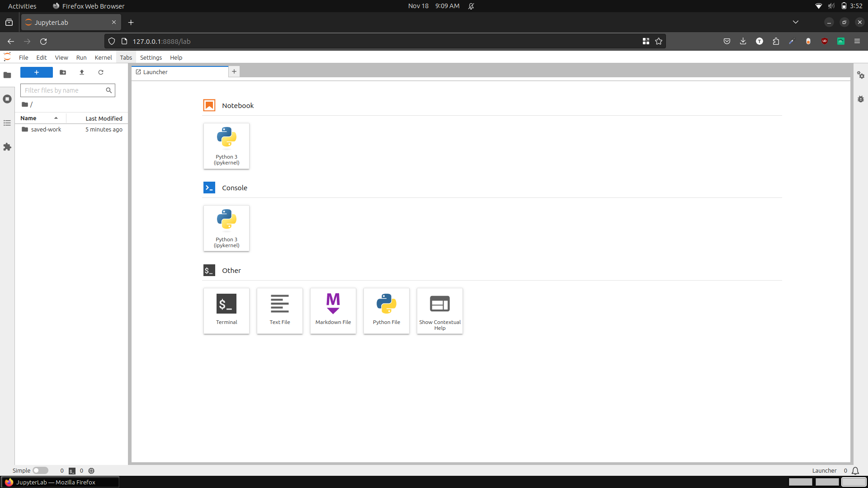The width and height of the screenshot is (868, 488).
Task: Launch Python 3 Notebook card
Action: coord(226,146)
